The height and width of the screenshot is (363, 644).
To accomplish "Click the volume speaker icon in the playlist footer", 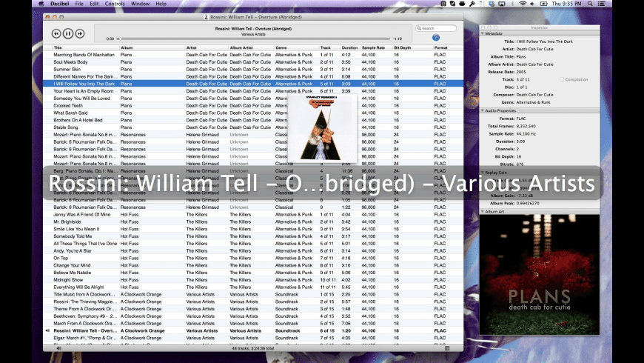I will pyautogui.click(x=58, y=348).
